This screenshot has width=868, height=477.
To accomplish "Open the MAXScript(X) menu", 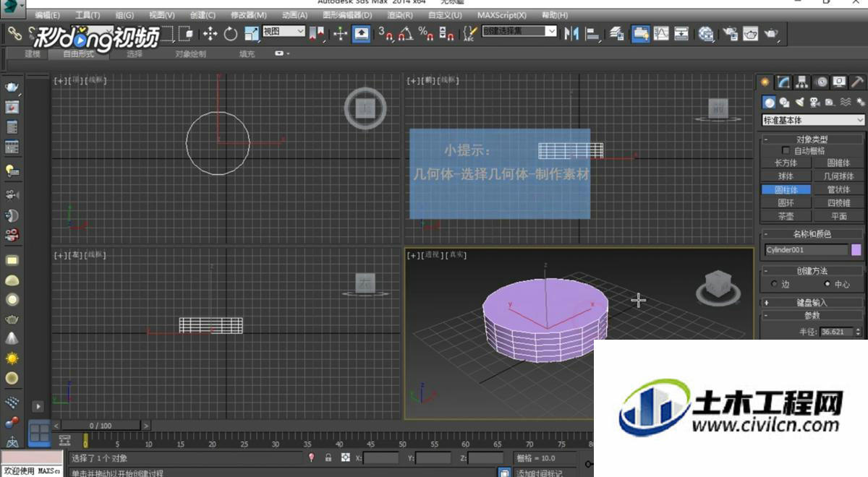I will point(503,15).
